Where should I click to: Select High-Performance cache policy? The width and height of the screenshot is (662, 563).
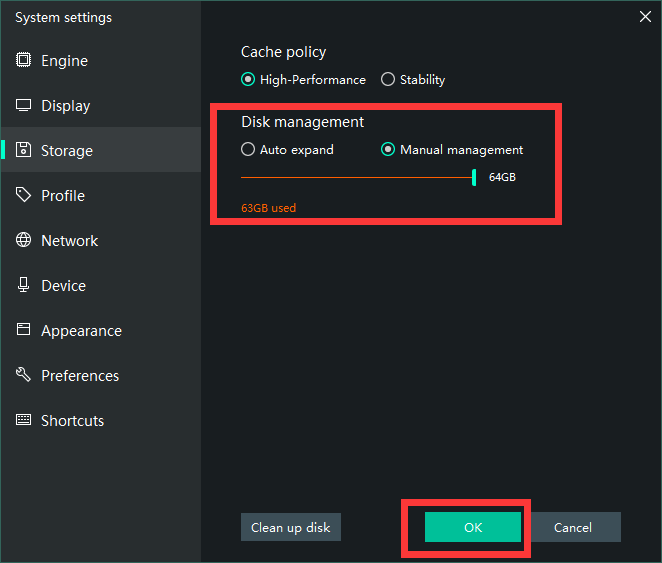[248, 80]
